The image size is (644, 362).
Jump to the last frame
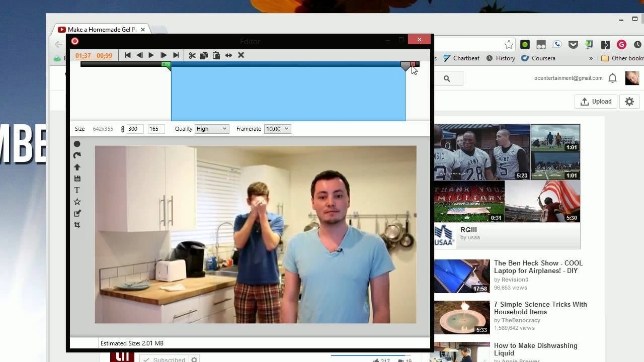[176, 55]
